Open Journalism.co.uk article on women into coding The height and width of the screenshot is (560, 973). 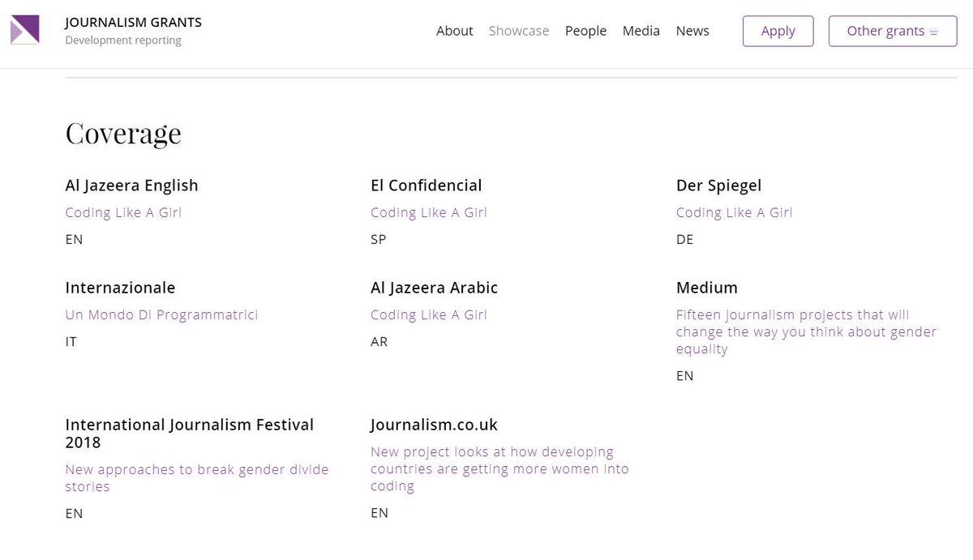[x=499, y=468]
